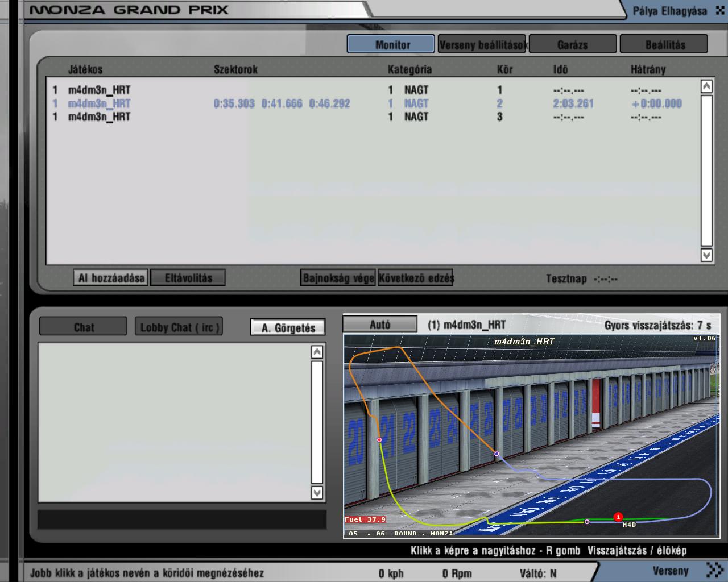Open the Verseny beállítások tab

pyautogui.click(x=483, y=44)
